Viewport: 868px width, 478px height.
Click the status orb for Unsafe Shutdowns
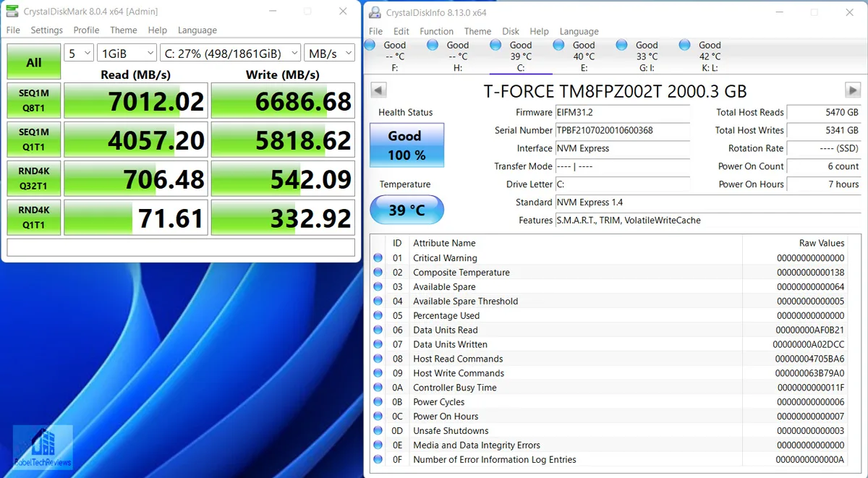tap(378, 431)
